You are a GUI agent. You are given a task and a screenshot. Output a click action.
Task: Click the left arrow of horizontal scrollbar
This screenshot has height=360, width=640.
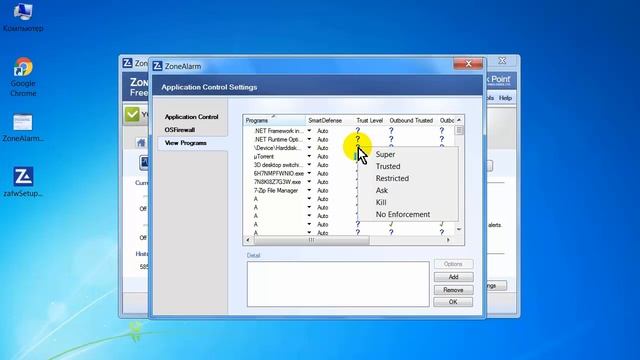pyautogui.click(x=247, y=240)
